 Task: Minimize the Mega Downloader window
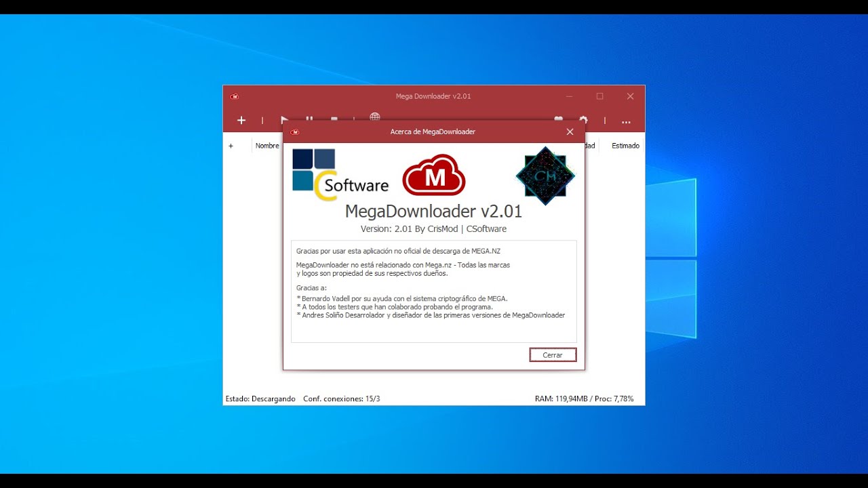pos(569,96)
